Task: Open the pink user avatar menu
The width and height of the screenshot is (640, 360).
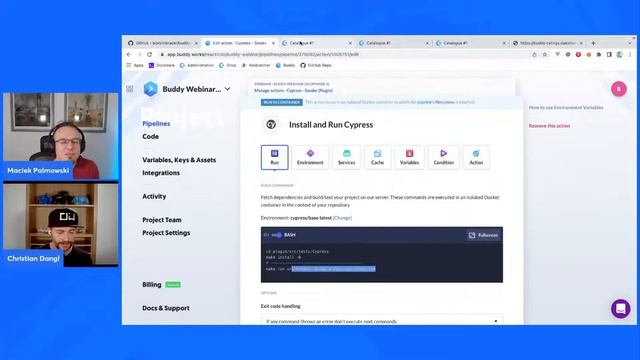Action: pyautogui.click(x=618, y=89)
